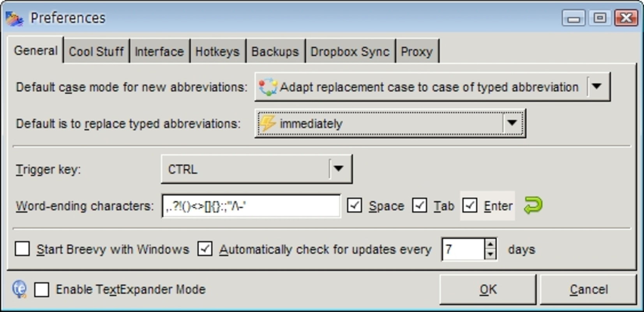Click the green reset arrow icon
The height and width of the screenshot is (312, 644).
(533, 205)
